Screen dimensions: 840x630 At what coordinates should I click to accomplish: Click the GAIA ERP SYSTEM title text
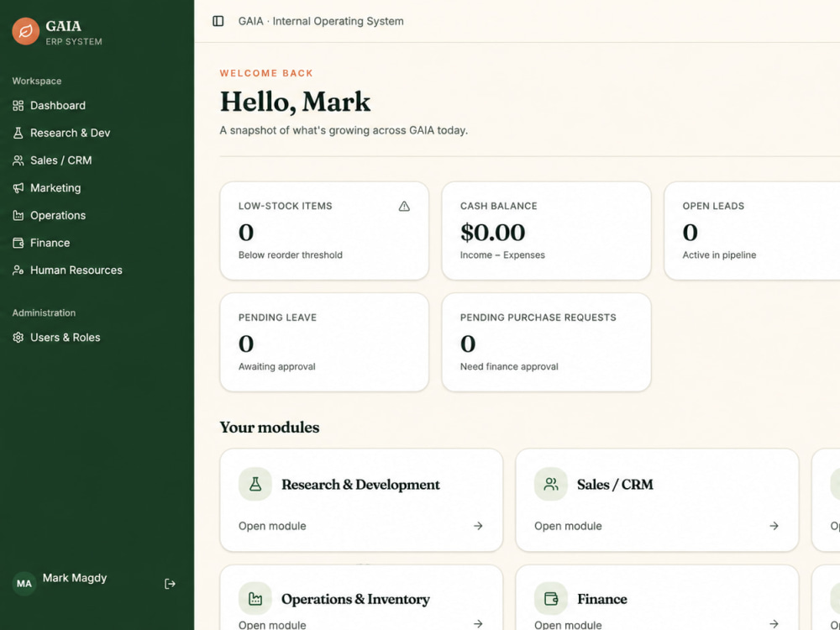click(x=74, y=33)
